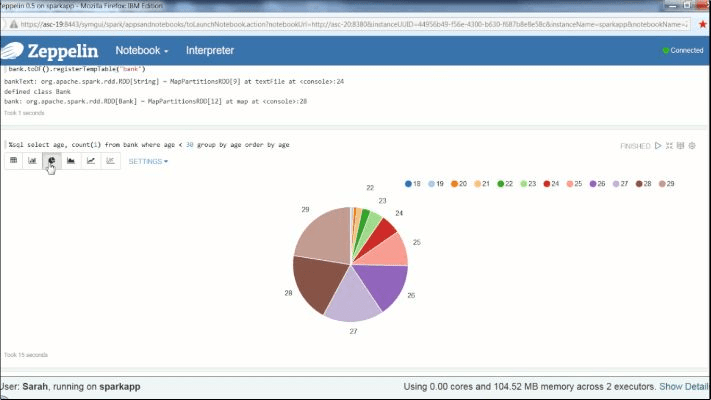The width and height of the screenshot is (711, 400).
Task: Expand the SETTINGS dropdown
Action: [148, 161]
